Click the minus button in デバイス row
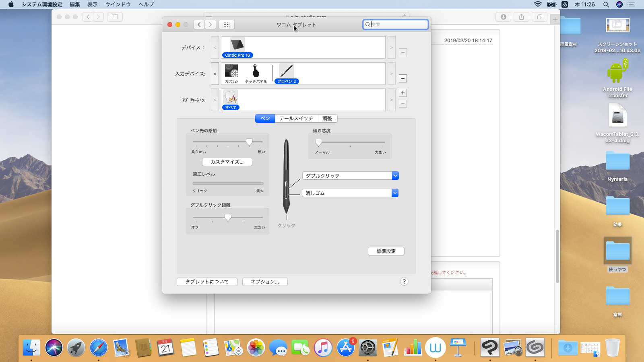Viewport: 644px width, 362px height. click(x=403, y=52)
